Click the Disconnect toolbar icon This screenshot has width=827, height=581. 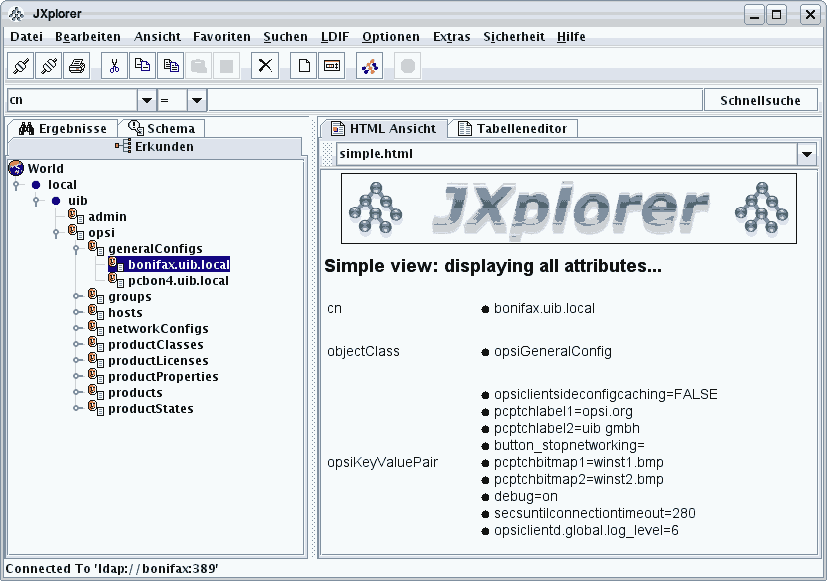pyautogui.click(x=49, y=66)
